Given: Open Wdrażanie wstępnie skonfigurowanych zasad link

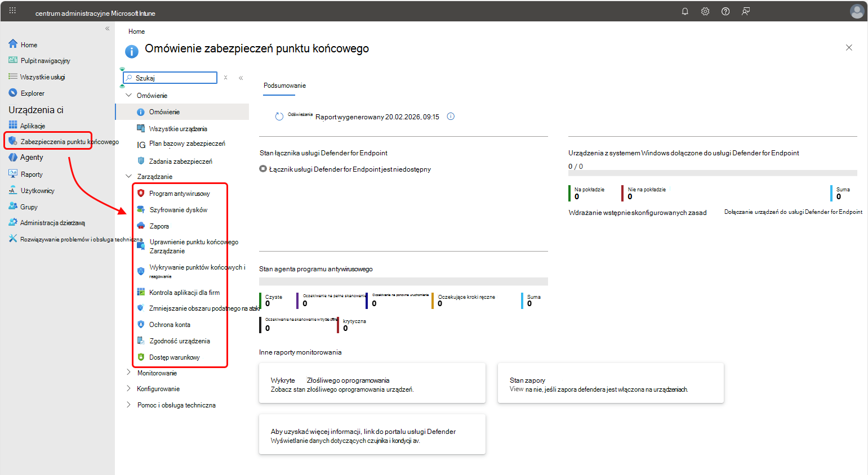Looking at the screenshot, I should click(x=638, y=213).
